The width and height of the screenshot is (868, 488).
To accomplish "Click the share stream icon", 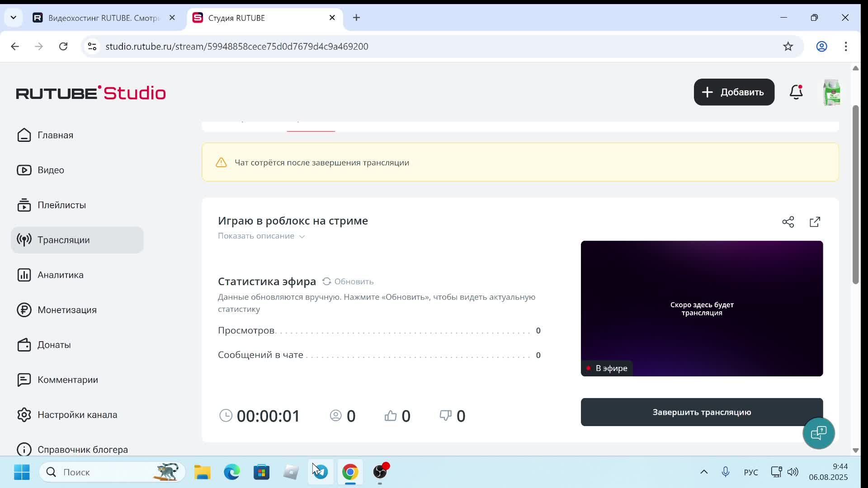I will coord(788,222).
